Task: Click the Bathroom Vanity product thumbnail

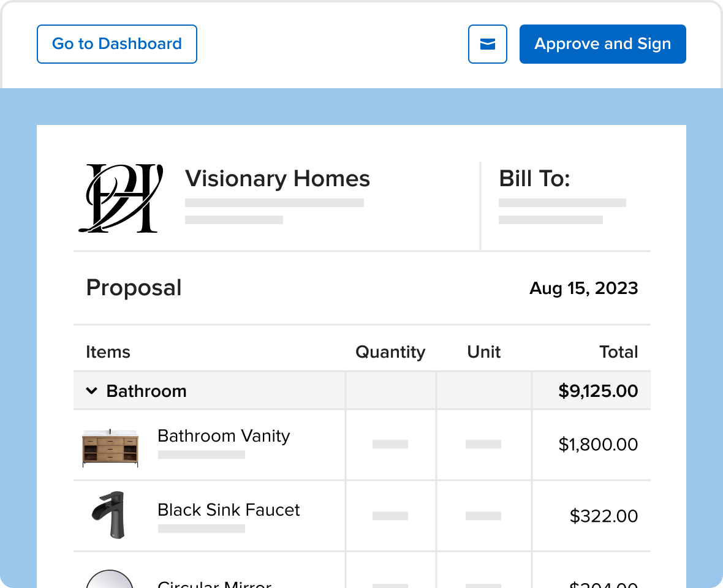Action: tap(110, 448)
